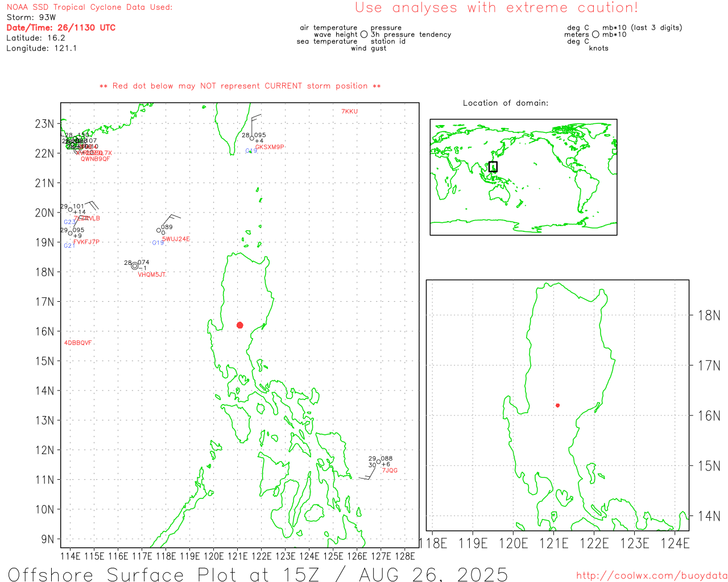Click pressure value 088 near 7JQG
Viewport: 728px width, 582px height.
(387, 458)
